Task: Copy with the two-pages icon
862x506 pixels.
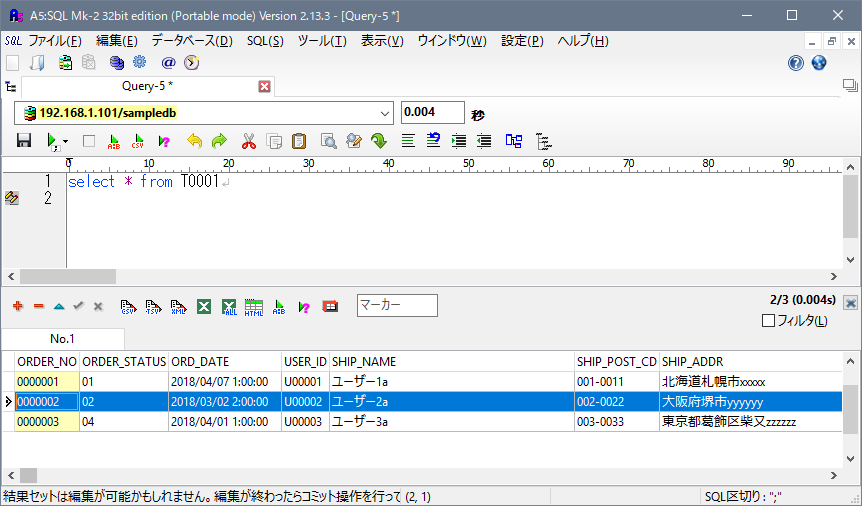Action: point(274,141)
